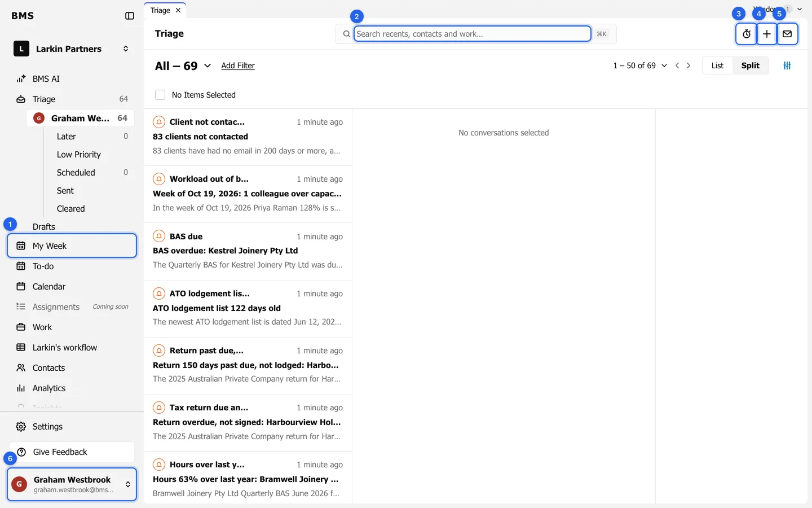Tick the No Items Selected checkbox
Screen dimensions: 812x508
click(x=160, y=95)
